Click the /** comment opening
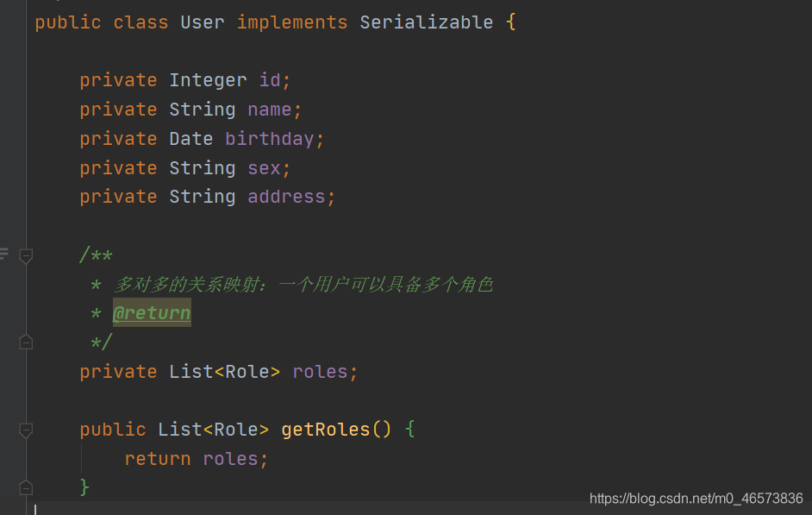Image resolution: width=812 pixels, height=515 pixels. click(96, 254)
